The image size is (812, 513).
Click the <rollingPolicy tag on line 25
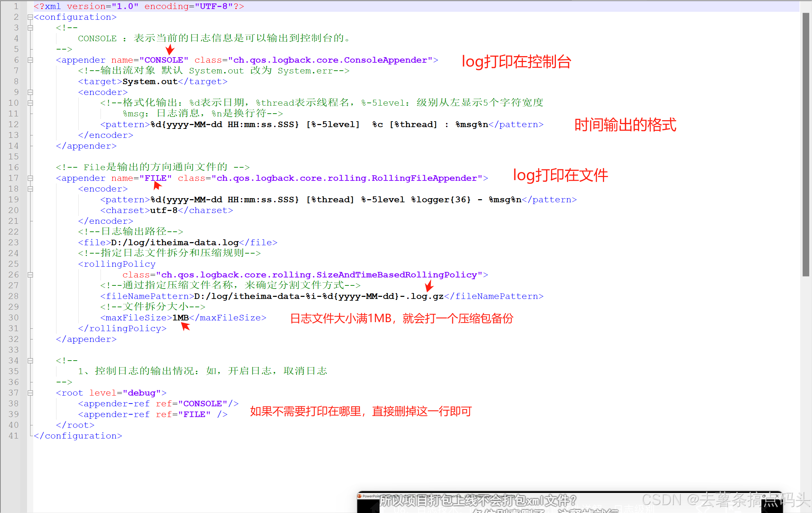tap(117, 264)
